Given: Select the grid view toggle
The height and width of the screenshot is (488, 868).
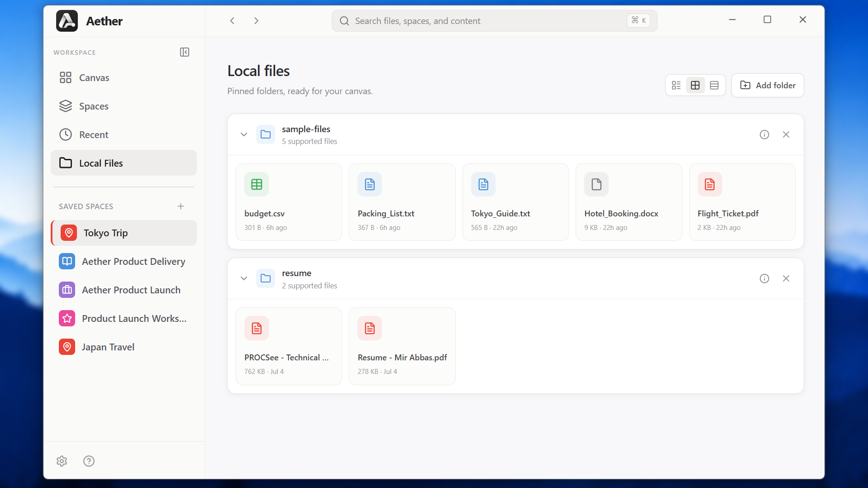Looking at the screenshot, I should (x=695, y=85).
